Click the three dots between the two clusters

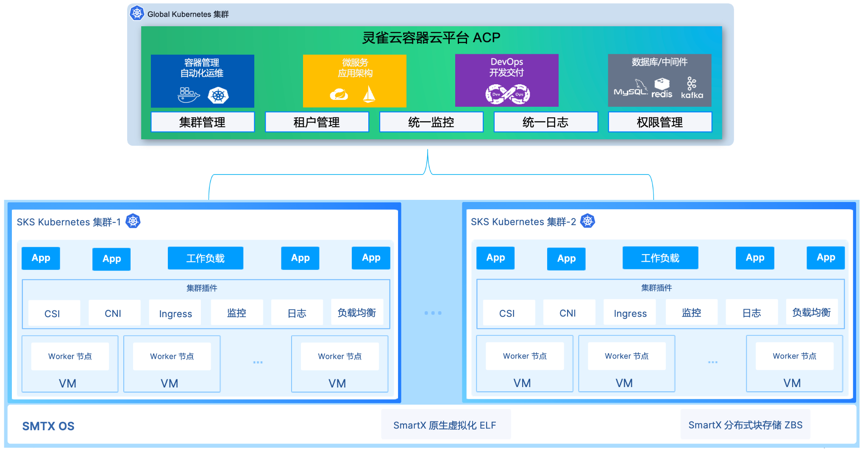click(x=433, y=313)
